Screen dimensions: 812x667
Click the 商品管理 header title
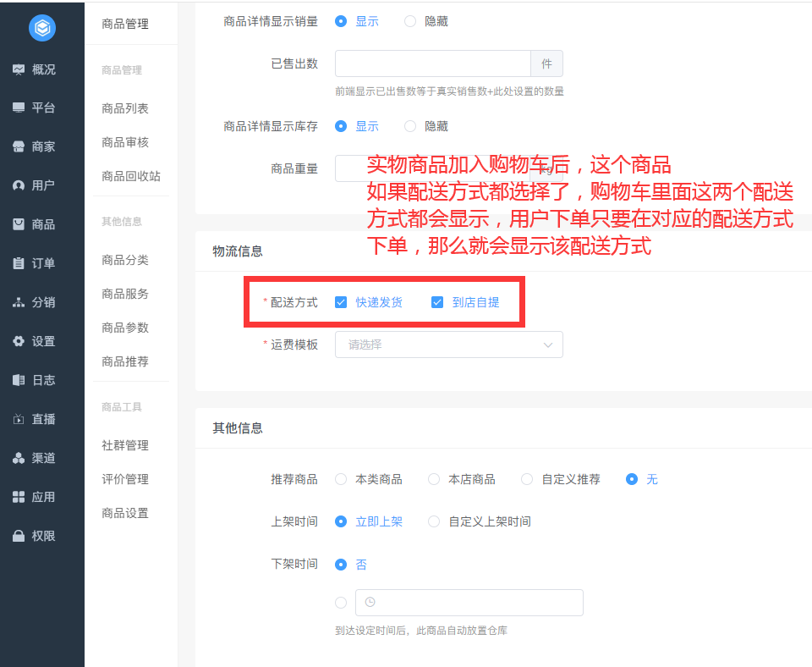point(125,24)
